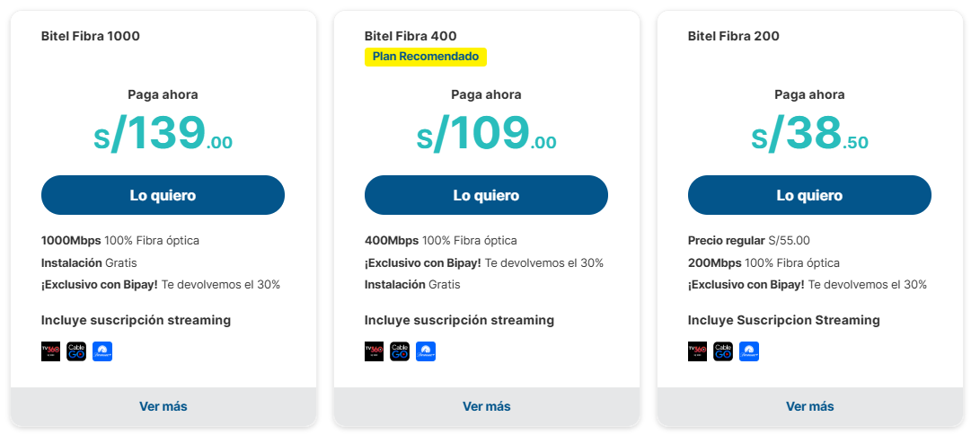Screen dimensions: 980x444
Task: Click the Bitel Fibra 1000 title
Action: click(91, 37)
